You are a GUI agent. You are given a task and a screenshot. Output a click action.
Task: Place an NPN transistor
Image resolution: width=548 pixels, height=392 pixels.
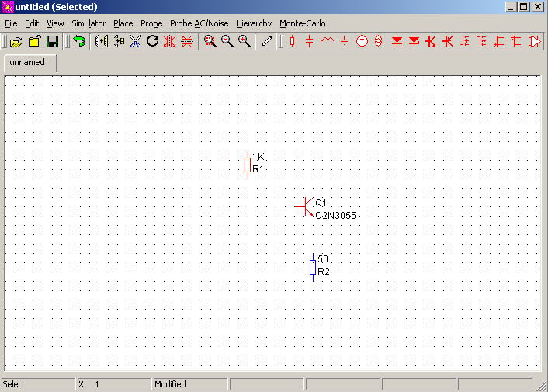tap(431, 42)
